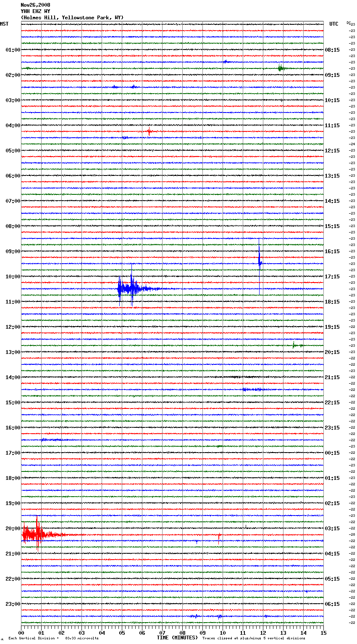Select the 22:00 MST time label
The image size is (357, 644).
tap(13, 579)
